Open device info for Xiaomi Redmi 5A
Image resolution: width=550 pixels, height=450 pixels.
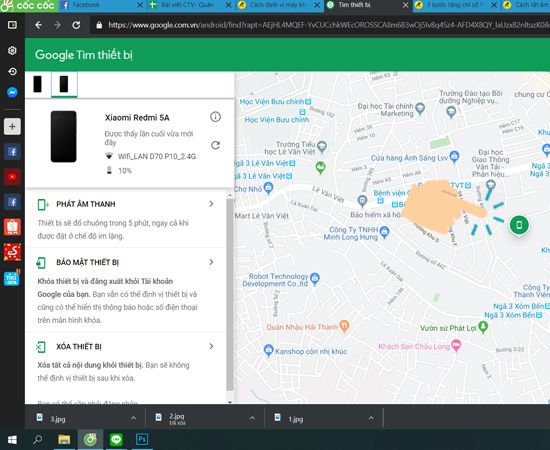[x=215, y=117]
